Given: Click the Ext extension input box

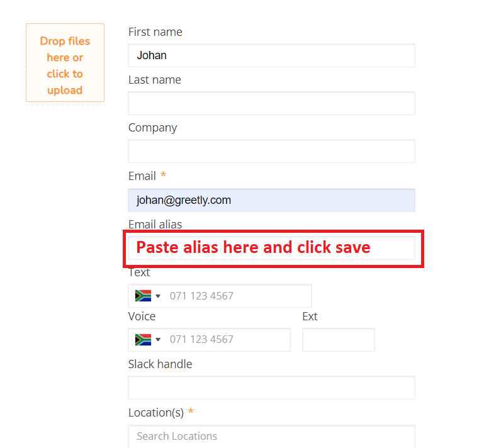Looking at the screenshot, I should (x=339, y=340).
